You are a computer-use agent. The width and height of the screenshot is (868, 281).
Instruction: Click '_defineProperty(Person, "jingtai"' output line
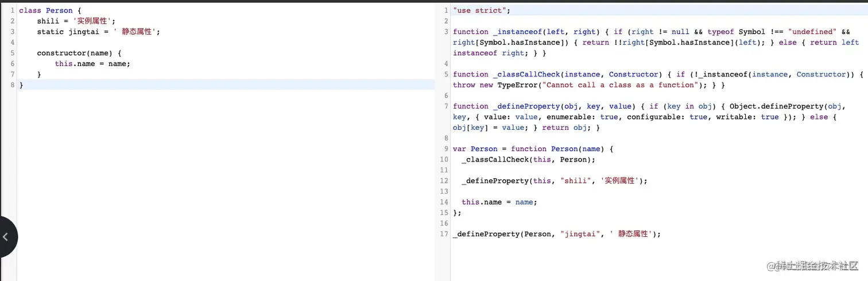coord(556,234)
